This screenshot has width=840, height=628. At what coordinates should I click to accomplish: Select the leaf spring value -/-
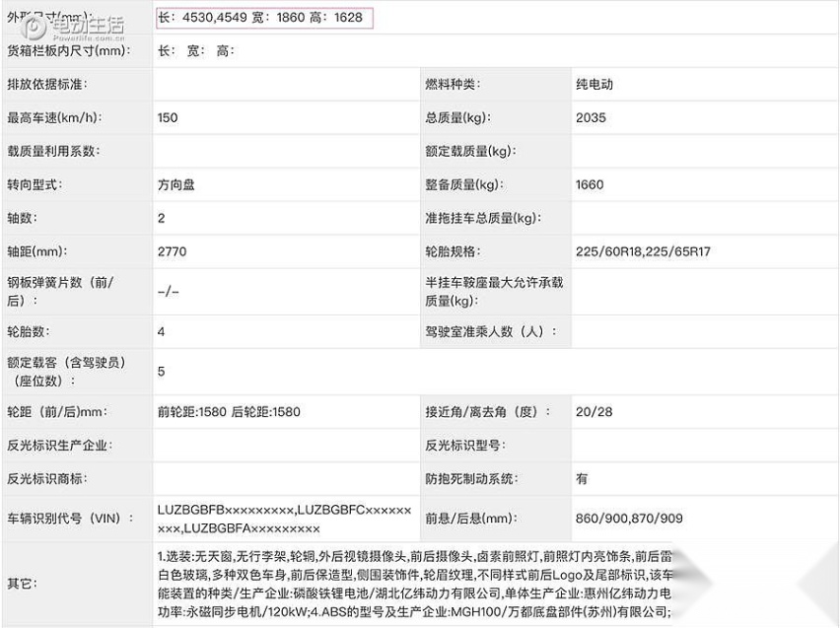(169, 292)
